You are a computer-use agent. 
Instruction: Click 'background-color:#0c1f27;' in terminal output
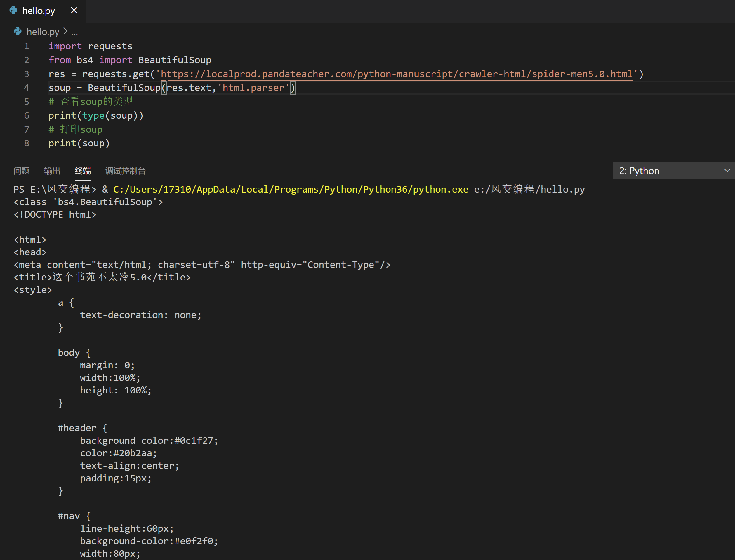click(149, 440)
